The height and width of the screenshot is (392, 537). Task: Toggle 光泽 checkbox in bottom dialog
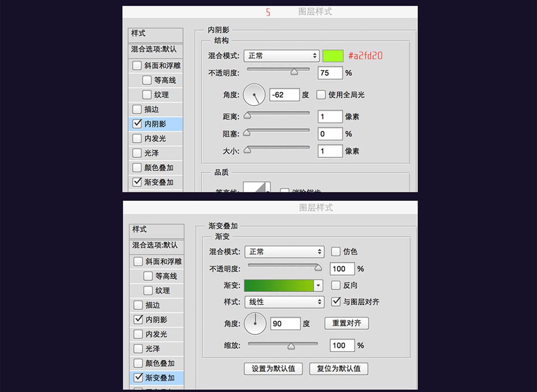point(138,349)
